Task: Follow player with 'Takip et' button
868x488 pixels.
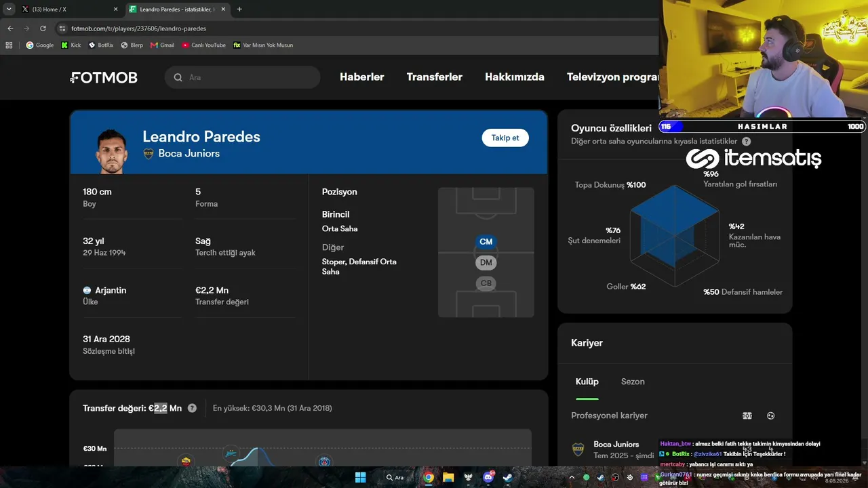Action: click(505, 138)
